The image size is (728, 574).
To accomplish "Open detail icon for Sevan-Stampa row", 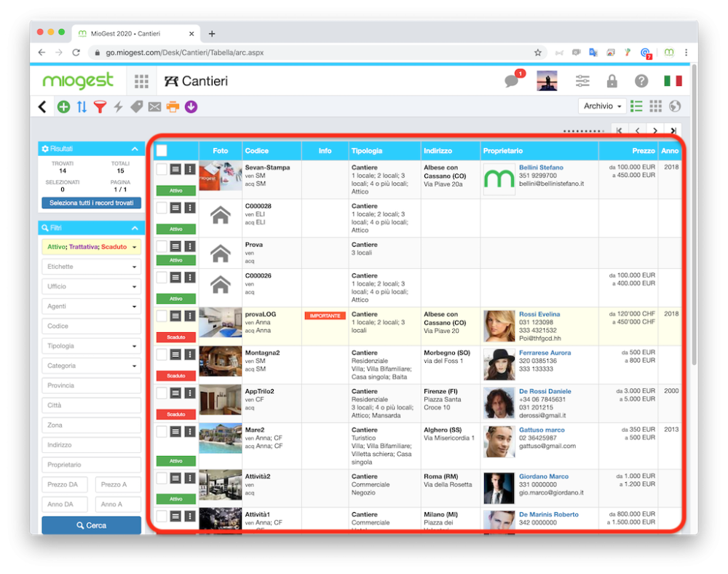I will 175,169.
